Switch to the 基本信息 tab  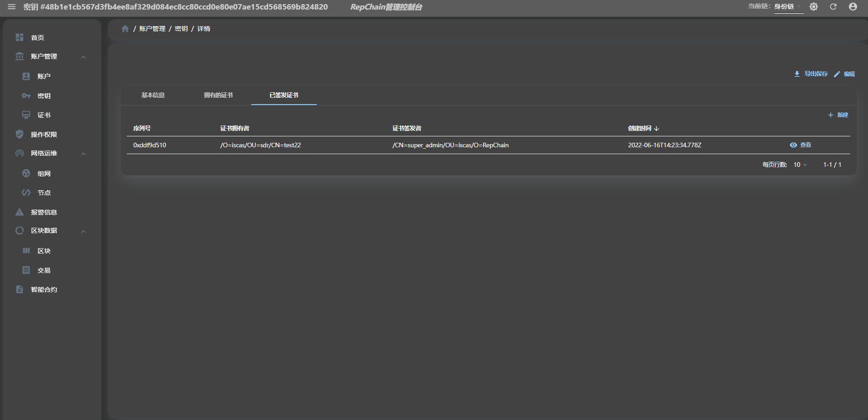click(153, 95)
